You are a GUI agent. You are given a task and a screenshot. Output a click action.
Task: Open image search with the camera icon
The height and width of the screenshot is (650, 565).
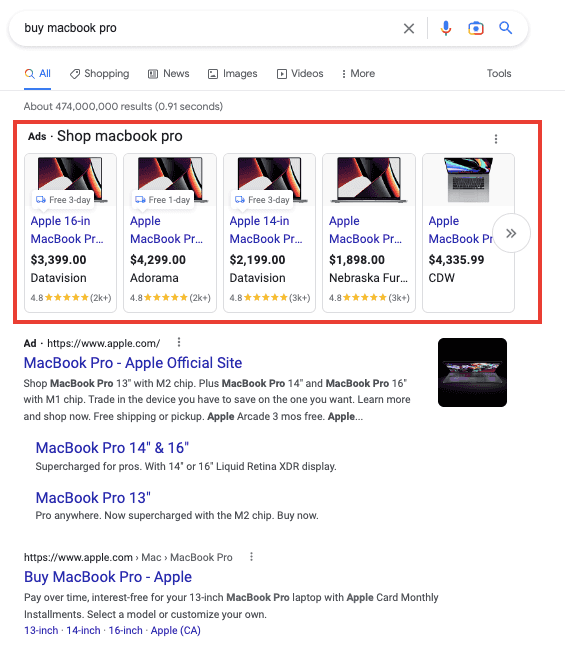476,28
